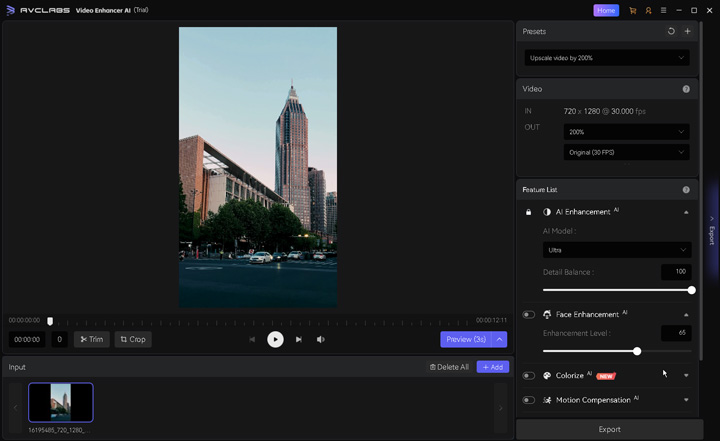Open the 'Upscale video by 200%' preset dropdown
Image resolution: width=720 pixels, height=441 pixels.
(x=607, y=58)
